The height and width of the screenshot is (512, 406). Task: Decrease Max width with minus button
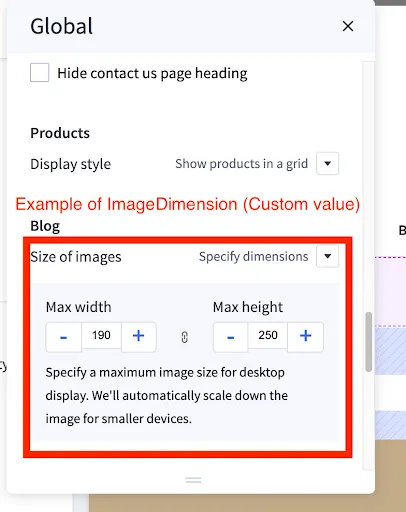64,337
